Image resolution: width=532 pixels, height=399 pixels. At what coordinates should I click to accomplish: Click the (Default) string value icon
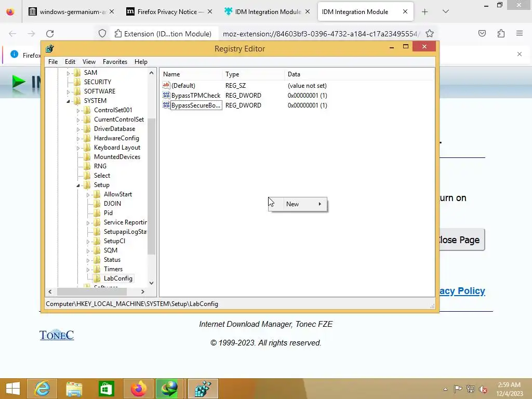pyautogui.click(x=166, y=85)
